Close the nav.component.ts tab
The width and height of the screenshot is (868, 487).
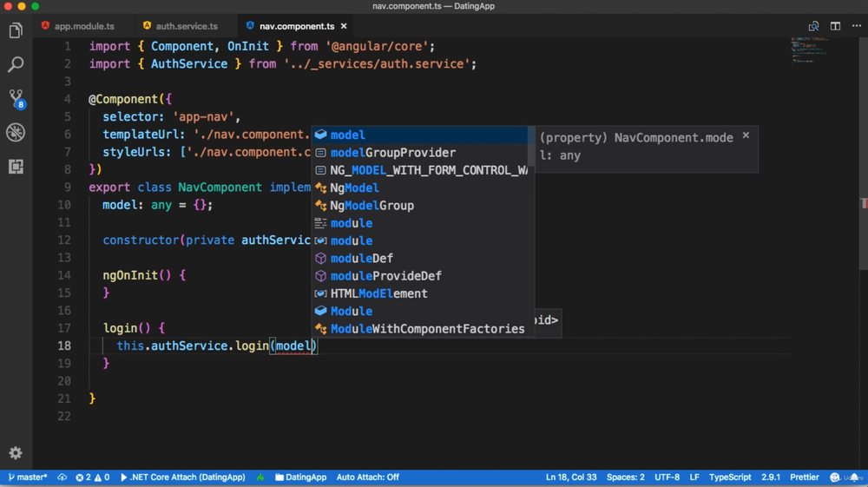point(344,26)
